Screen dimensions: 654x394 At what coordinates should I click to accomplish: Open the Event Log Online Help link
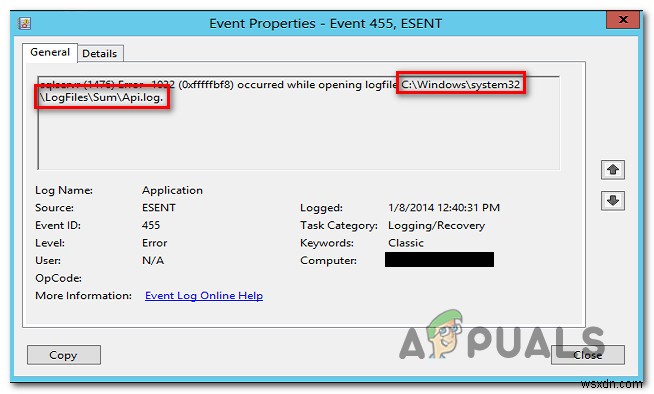click(x=204, y=296)
